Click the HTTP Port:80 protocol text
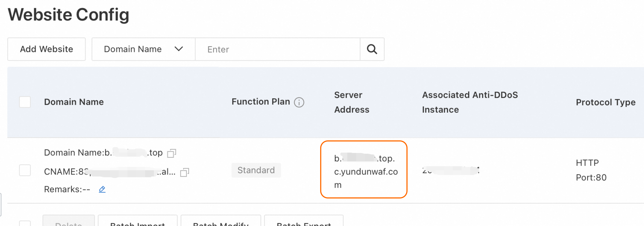The image size is (644, 226). (591, 170)
